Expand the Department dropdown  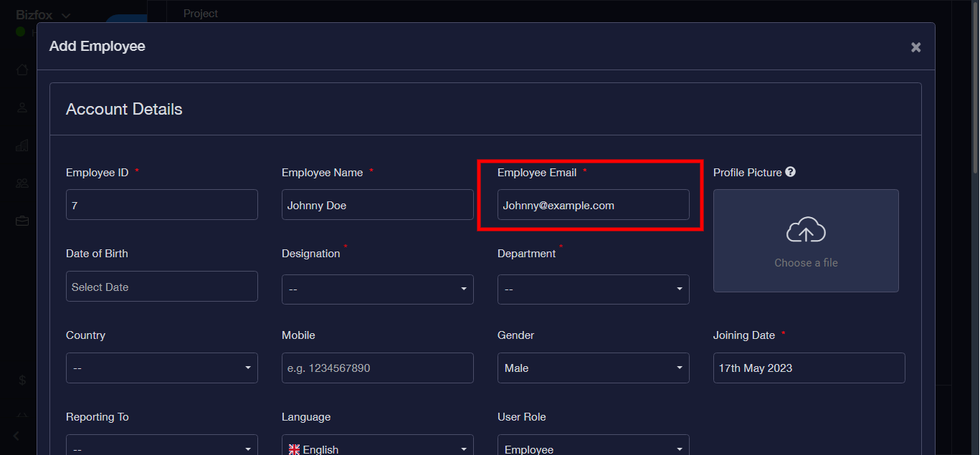(593, 289)
